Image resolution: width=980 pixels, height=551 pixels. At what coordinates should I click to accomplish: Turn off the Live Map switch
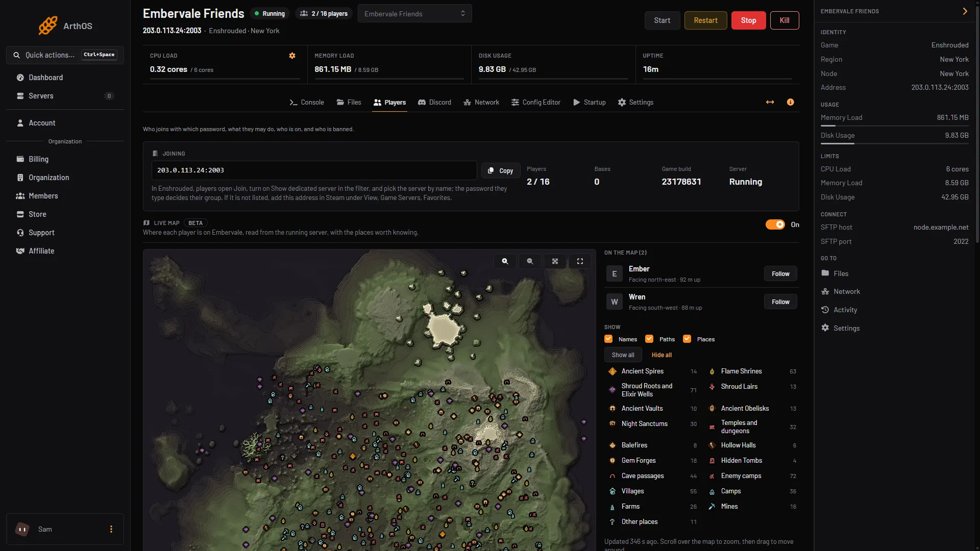pos(775,224)
